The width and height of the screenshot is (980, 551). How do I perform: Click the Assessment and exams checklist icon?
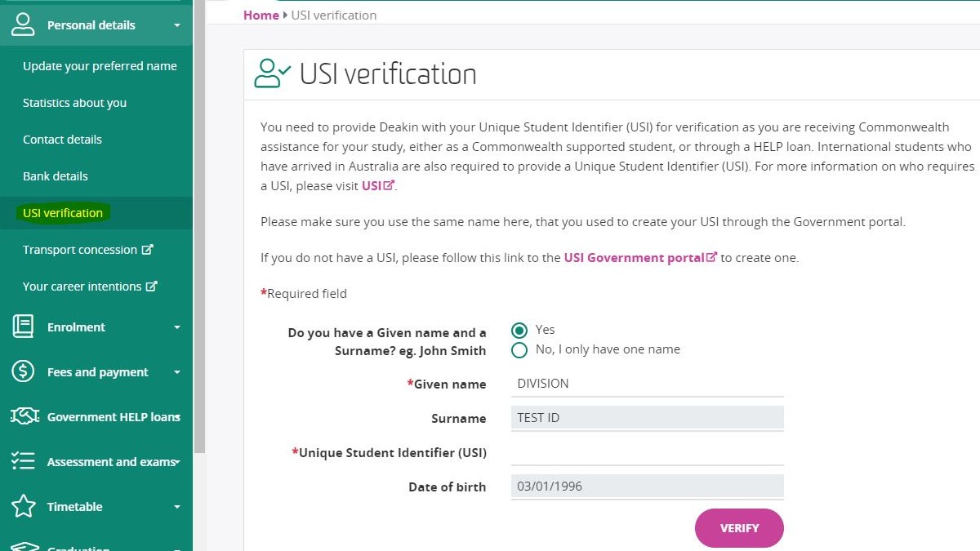click(x=23, y=461)
